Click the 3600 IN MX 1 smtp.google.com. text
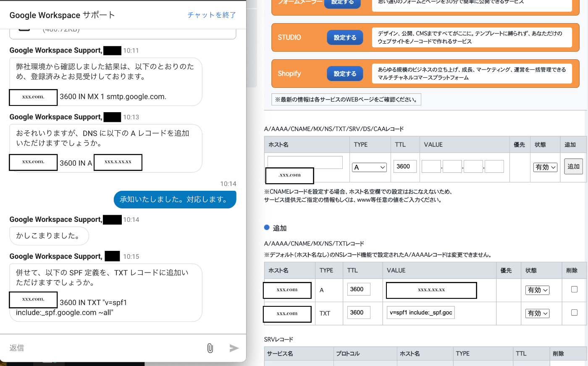This screenshot has width=588, height=366. [x=113, y=97]
